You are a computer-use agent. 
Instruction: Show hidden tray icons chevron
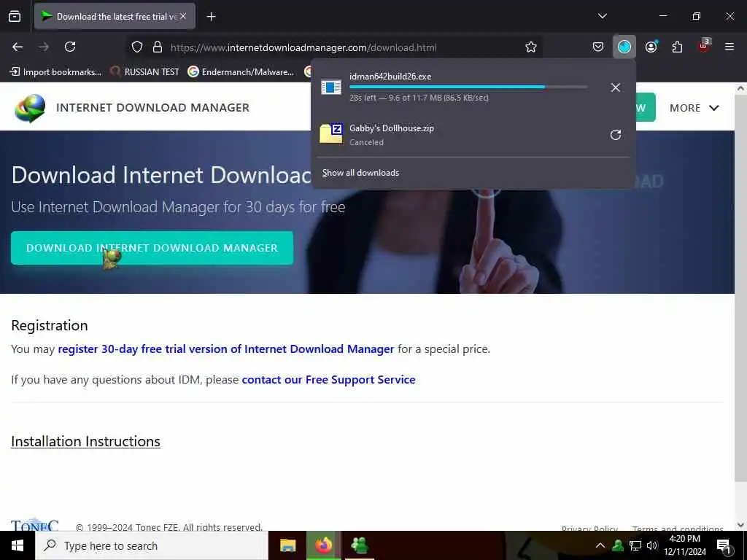coord(600,545)
